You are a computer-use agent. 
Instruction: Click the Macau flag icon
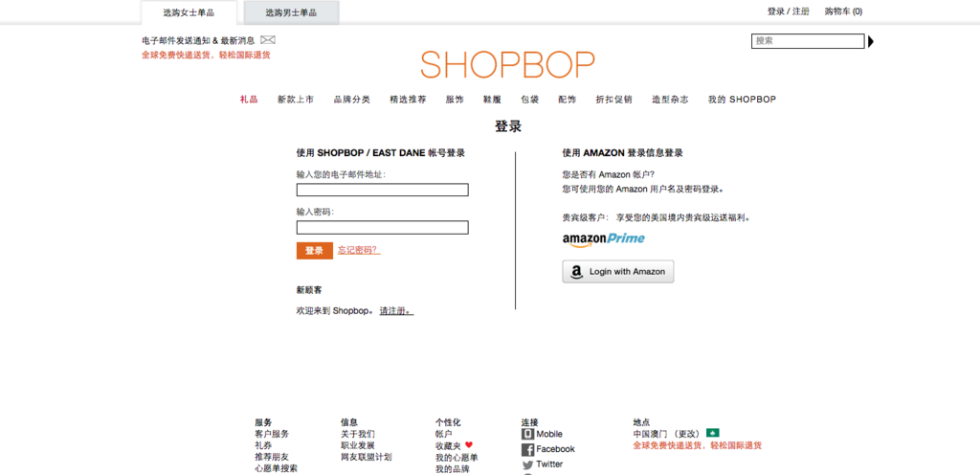click(x=712, y=433)
